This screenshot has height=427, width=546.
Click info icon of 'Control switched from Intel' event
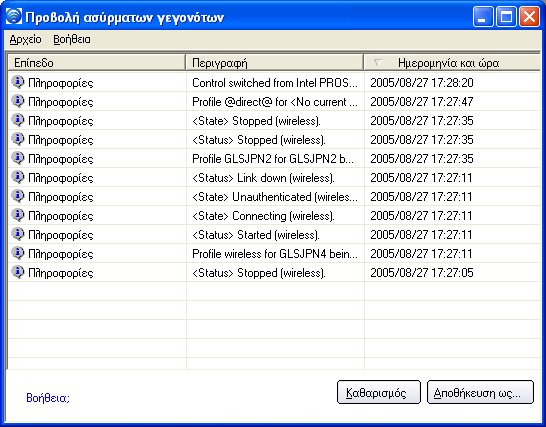pyautogui.click(x=17, y=82)
